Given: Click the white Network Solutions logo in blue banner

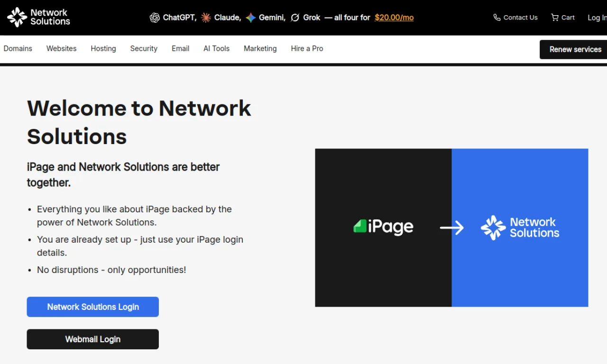Looking at the screenshot, I should point(520,227).
